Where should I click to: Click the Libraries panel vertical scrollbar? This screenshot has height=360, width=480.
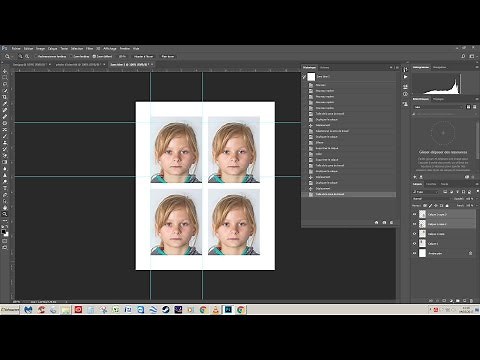[x=478, y=140]
